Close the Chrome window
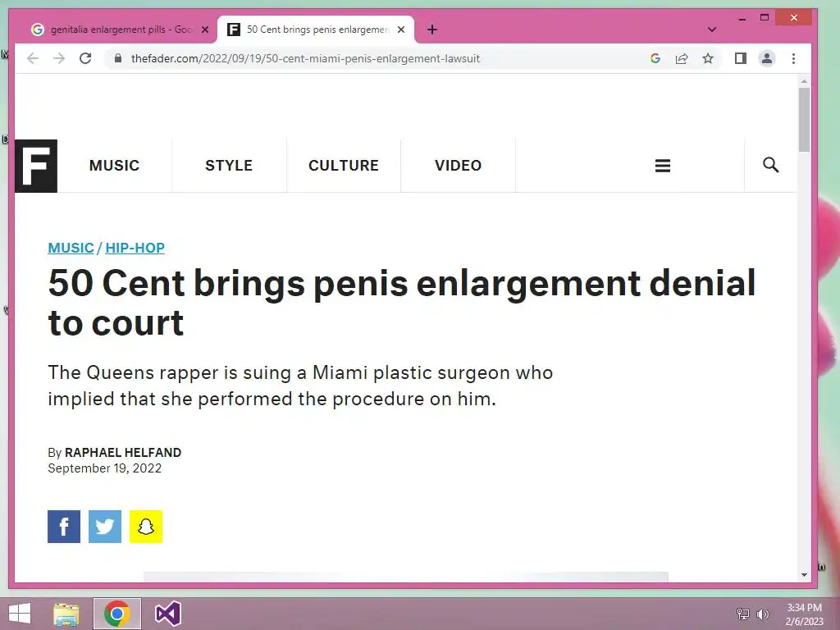Screen dimensions: 840x630 coord(794,18)
